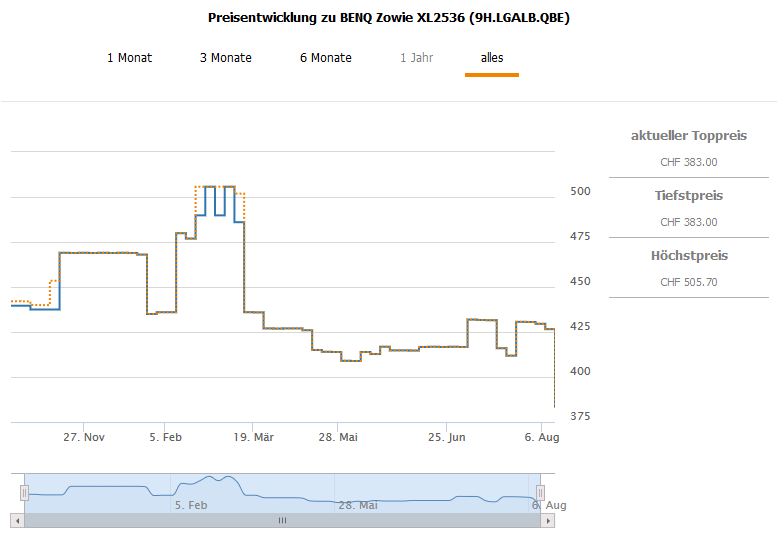Click the scrollbar left arrow
The image size is (778, 538).
coord(17,521)
